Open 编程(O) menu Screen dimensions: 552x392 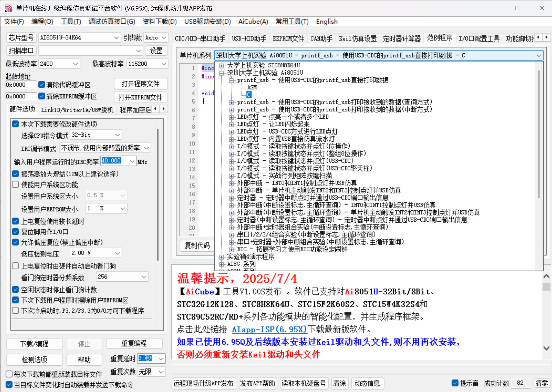pos(42,22)
